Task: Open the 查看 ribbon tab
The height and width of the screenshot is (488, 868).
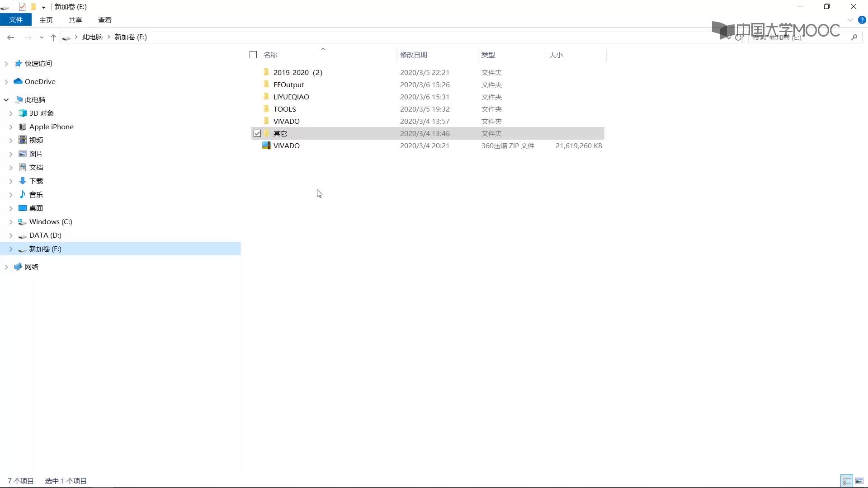Action: tap(105, 20)
